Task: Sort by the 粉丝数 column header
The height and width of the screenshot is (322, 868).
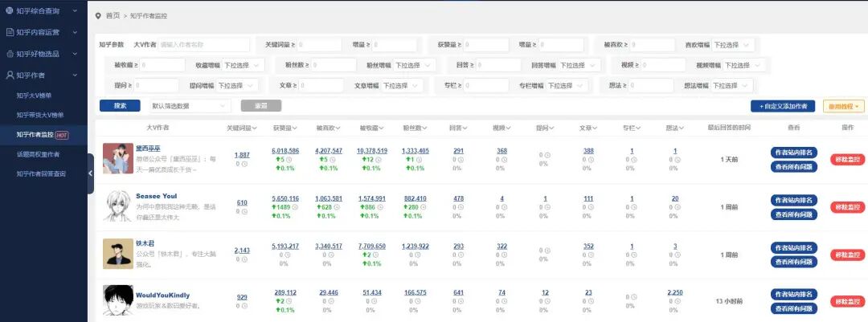Action: click(x=416, y=128)
